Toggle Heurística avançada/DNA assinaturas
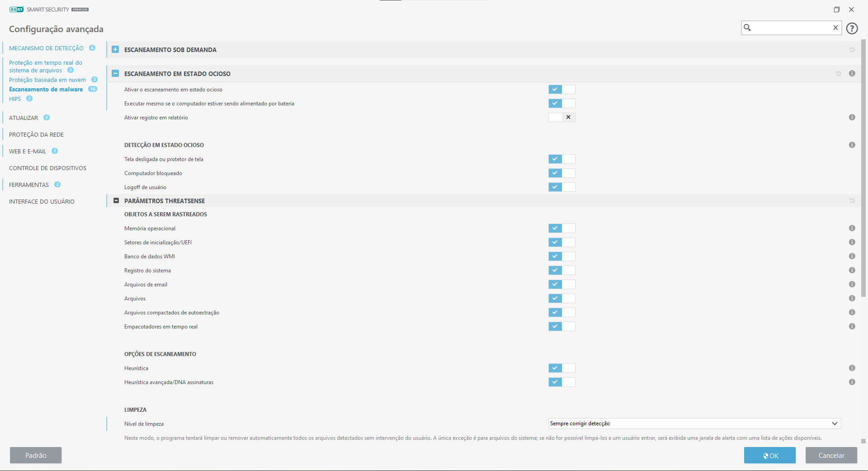 coord(561,382)
